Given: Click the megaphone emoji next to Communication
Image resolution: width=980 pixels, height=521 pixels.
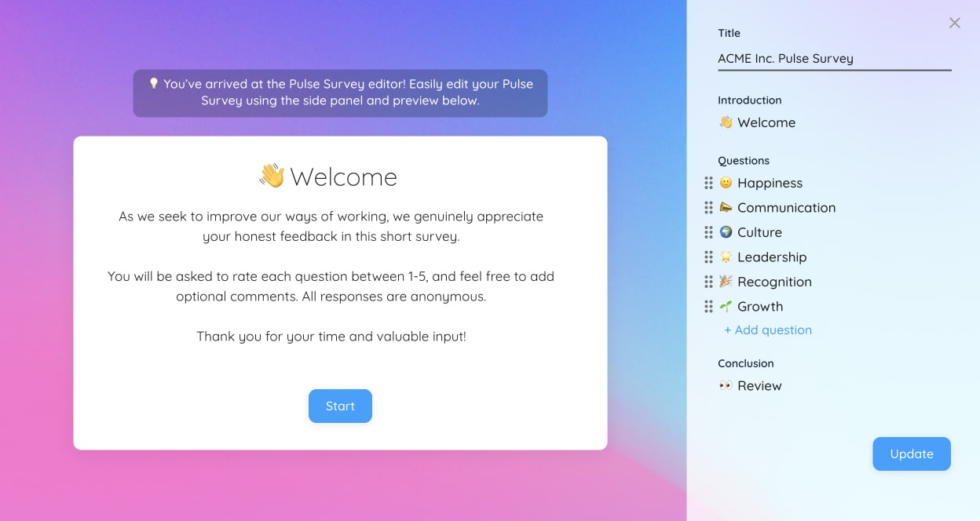Looking at the screenshot, I should (726, 208).
